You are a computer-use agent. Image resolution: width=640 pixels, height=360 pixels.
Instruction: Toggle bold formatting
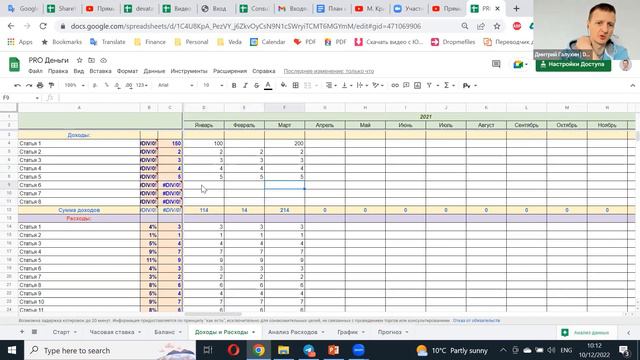click(234, 85)
